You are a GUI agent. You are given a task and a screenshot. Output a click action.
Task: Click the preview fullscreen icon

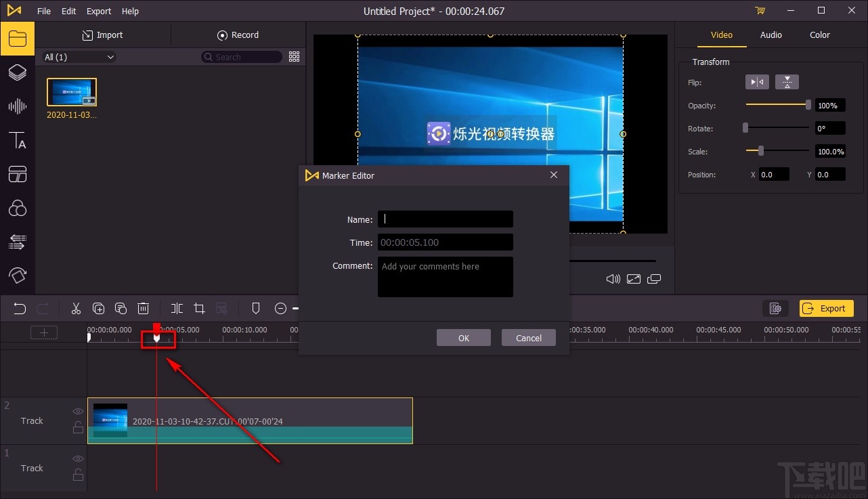(x=634, y=279)
